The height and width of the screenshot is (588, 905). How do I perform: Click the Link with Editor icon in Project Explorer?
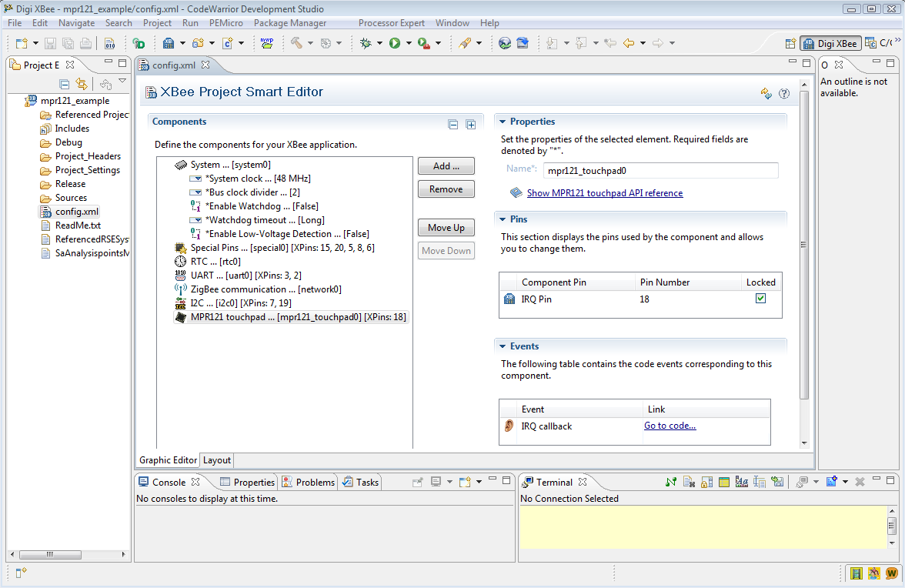82,84
